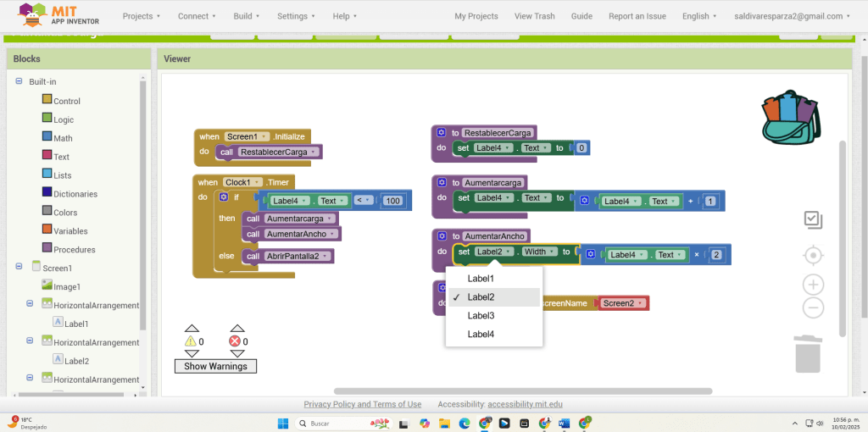Click the workspace checklist controls icon
Screen dimensions: 868x432
coord(813,220)
